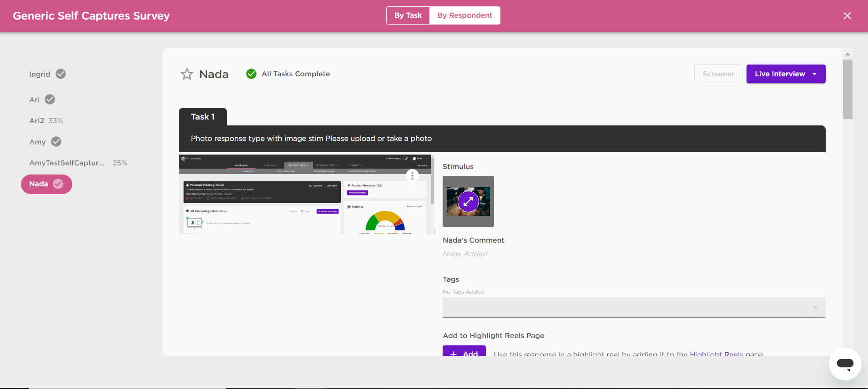Star the respondent Nada as favorite
This screenshot has width=868, height=389.
(187, 74)
